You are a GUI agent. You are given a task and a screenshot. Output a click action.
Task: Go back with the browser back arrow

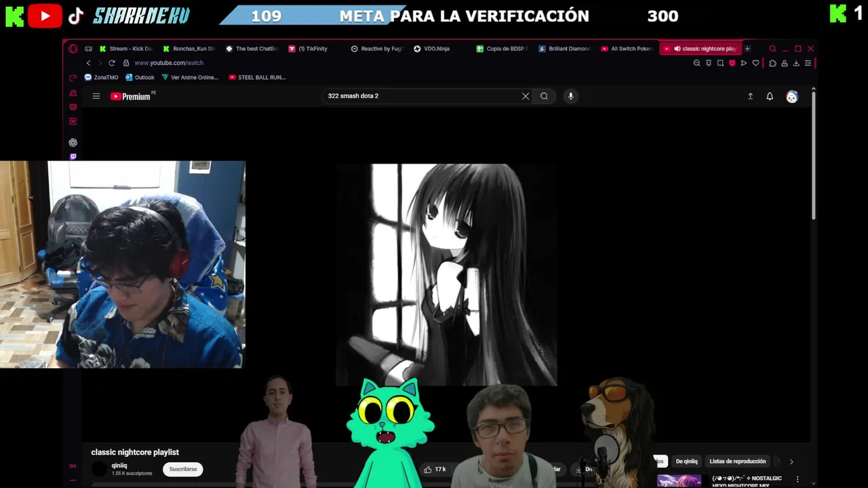point(88,63)
